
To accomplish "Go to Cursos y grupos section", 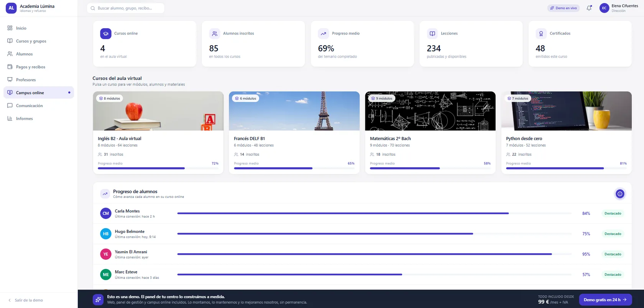I will [38, 41].
